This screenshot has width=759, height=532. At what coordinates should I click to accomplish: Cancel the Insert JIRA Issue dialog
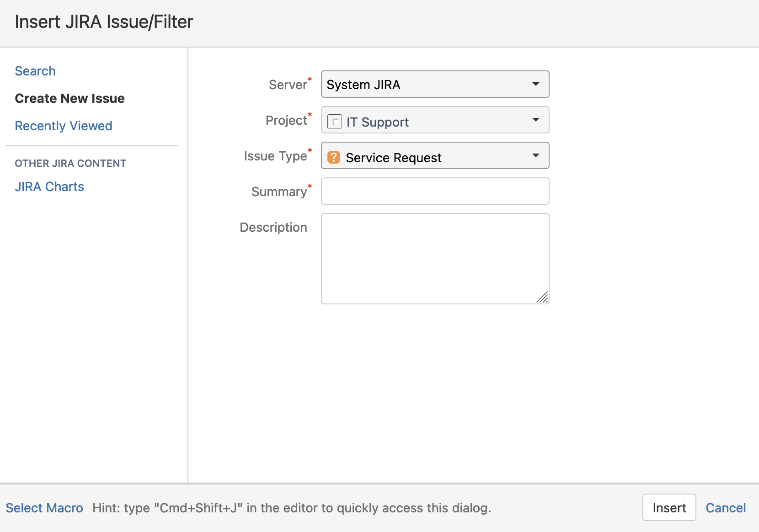point(726,507)
